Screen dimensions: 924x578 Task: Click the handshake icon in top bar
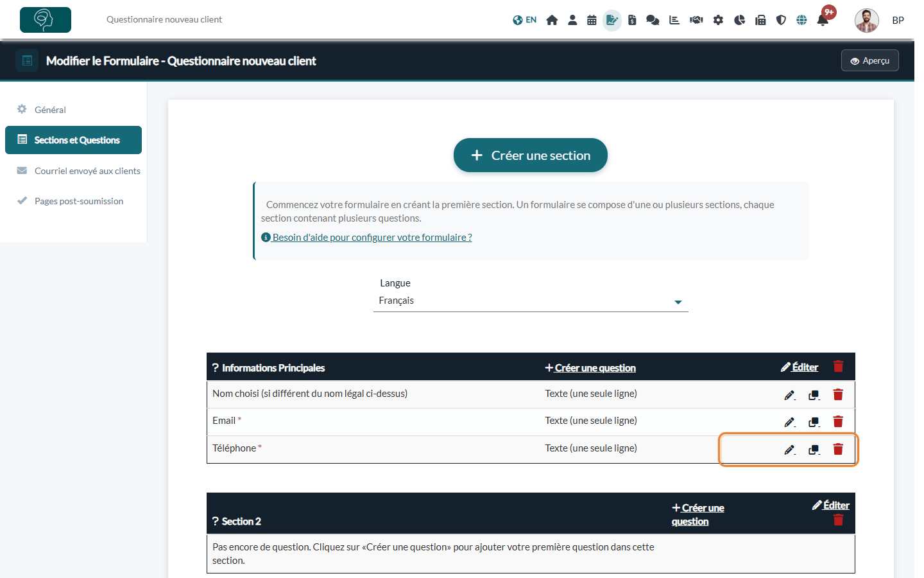696,20
